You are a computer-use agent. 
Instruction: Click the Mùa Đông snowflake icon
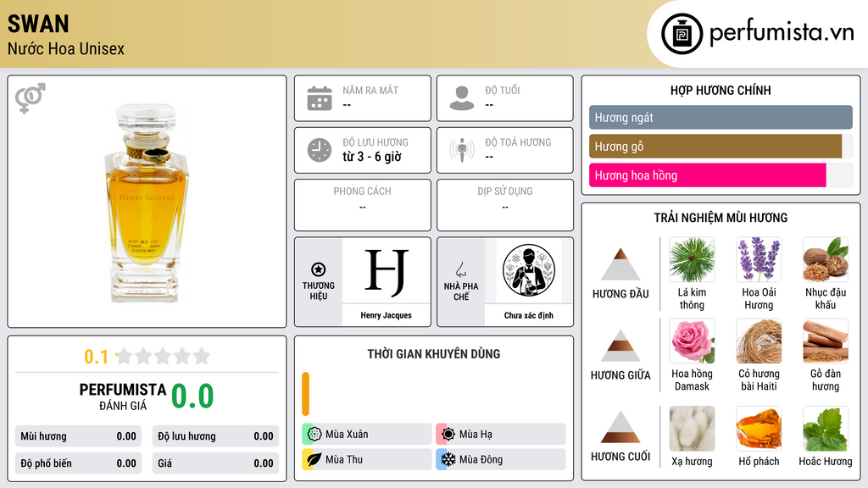(x=448, y=459)
